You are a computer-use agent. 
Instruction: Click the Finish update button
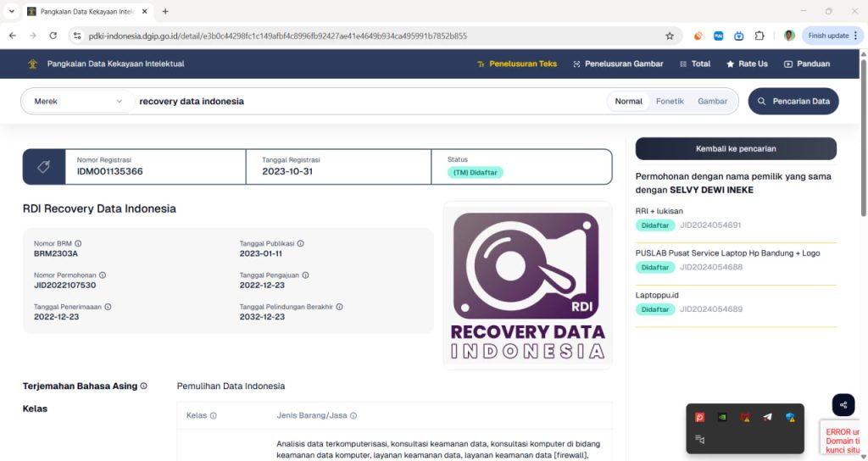pos(832,36)
